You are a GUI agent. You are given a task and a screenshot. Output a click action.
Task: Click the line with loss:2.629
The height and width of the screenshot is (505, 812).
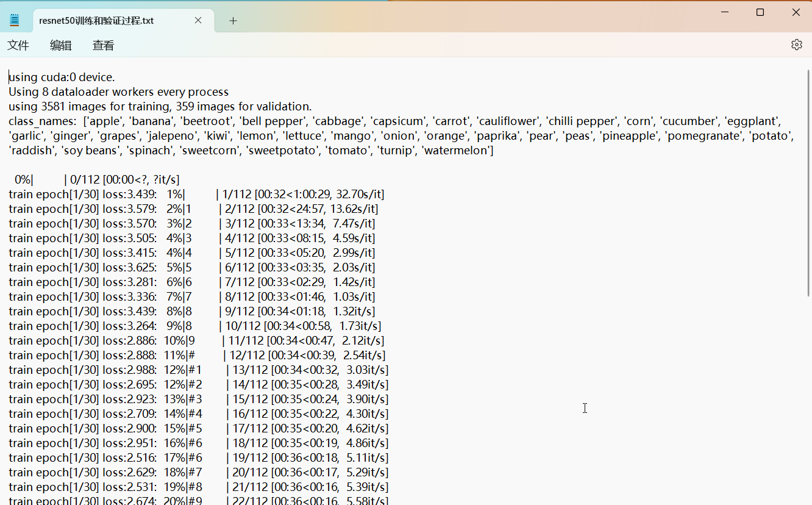point(199,473)
